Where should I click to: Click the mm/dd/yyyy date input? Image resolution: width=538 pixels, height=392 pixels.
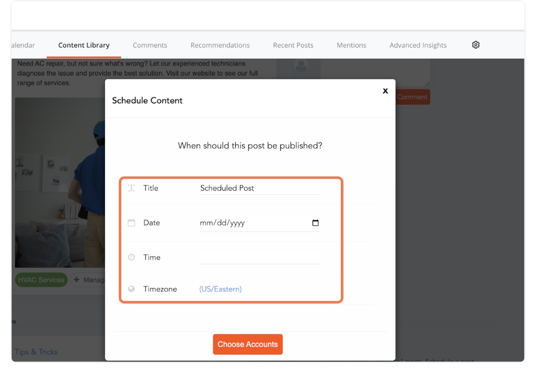[252, 223]
